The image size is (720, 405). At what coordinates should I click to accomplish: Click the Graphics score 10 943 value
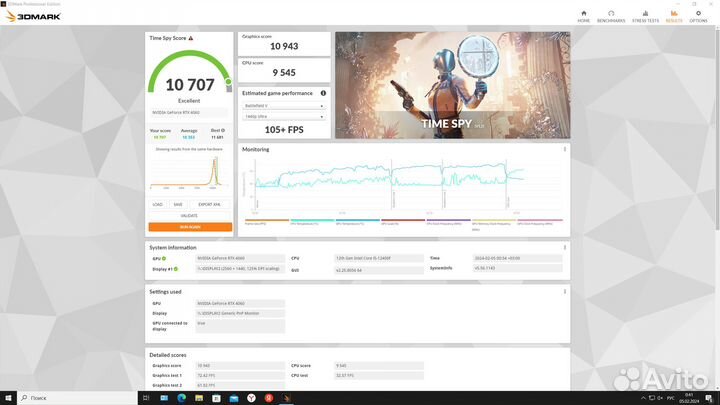pos(284,46)
